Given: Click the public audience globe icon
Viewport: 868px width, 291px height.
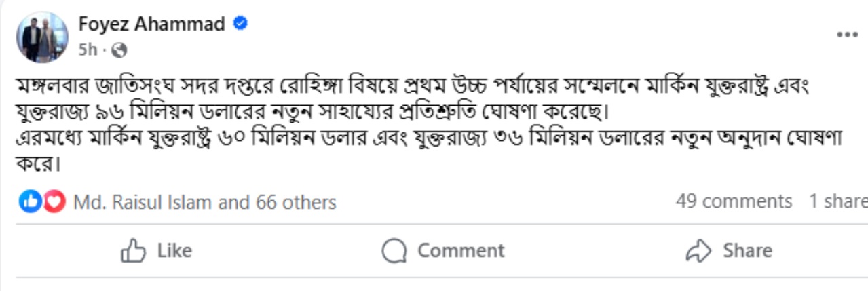Looking at the screenshot, I should tap(119, 50).
